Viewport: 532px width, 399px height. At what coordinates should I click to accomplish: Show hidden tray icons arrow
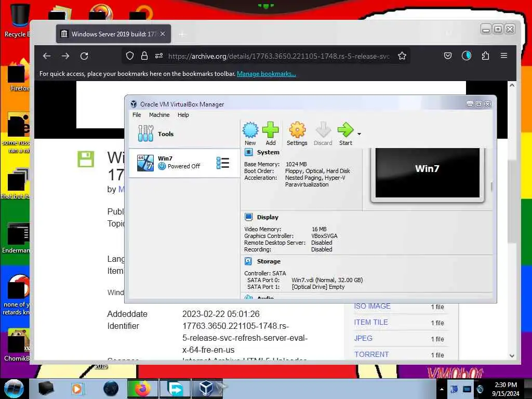coord(442,389)
